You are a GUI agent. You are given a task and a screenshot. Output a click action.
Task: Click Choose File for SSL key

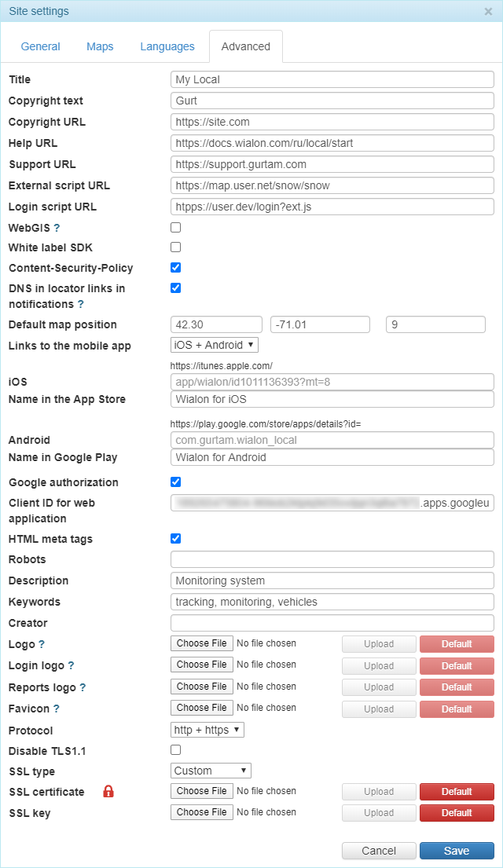(x=202, y=812)
